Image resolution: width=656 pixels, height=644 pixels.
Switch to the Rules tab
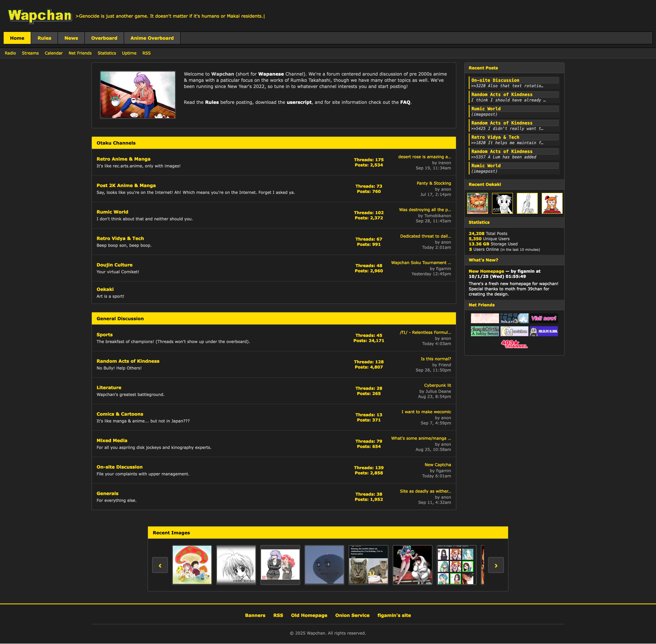(44, 38)
